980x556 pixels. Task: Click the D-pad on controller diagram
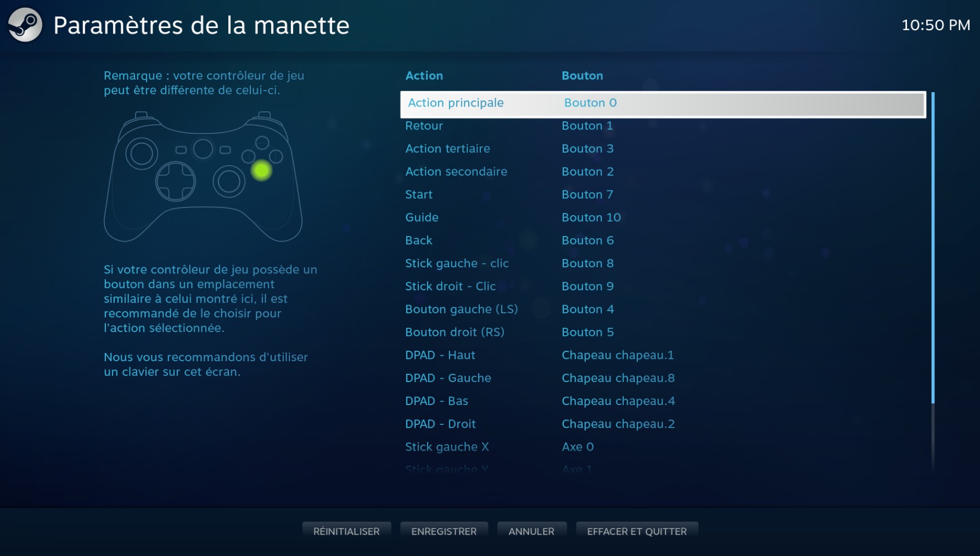176,181
